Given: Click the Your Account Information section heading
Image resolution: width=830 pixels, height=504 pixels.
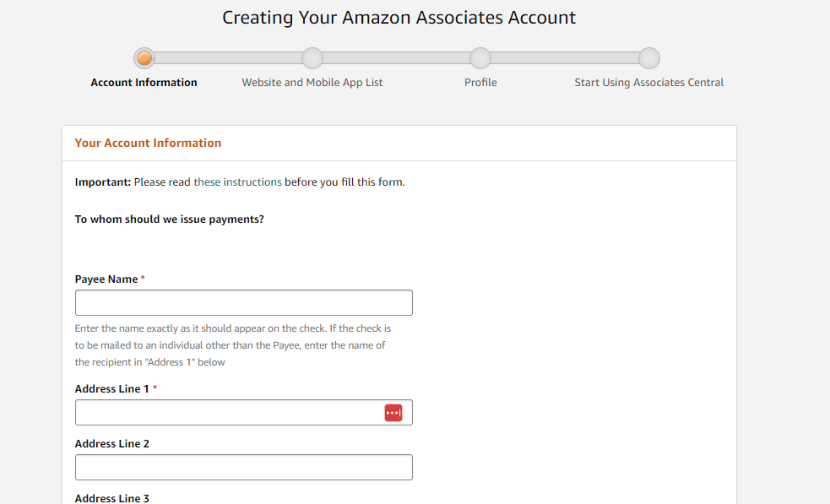Looking at the screenshot, I should pos(148,144).
